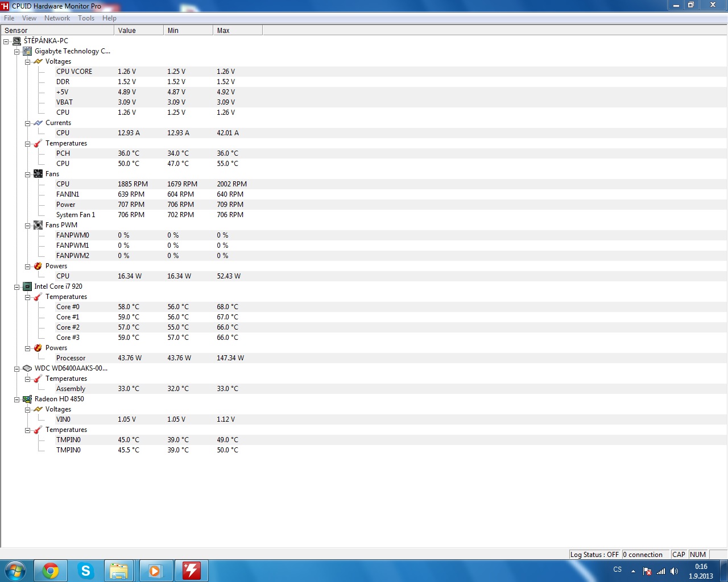Click the Max column header

click(x=238, y=30)
